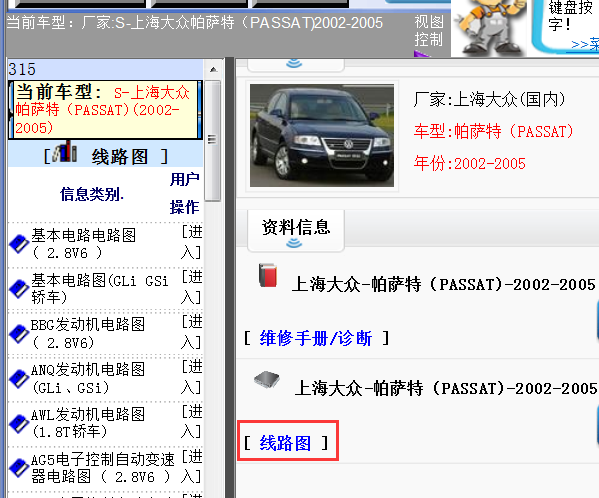The width and height of the screenshot is (599, 498).
Task: Enter AG5电子控制自动变速器电路图 via 进入
Action: [x=192, y=466]
